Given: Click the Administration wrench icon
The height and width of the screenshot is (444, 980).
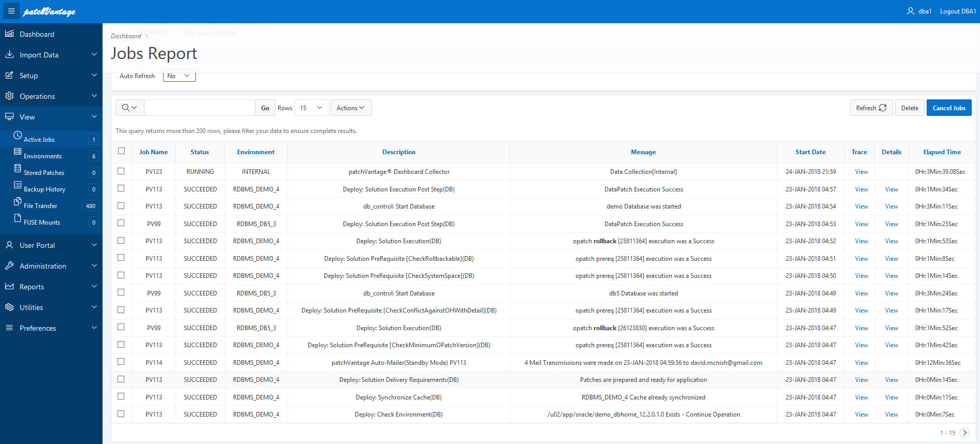Looking at the screenshot, I should coord(9,265).
